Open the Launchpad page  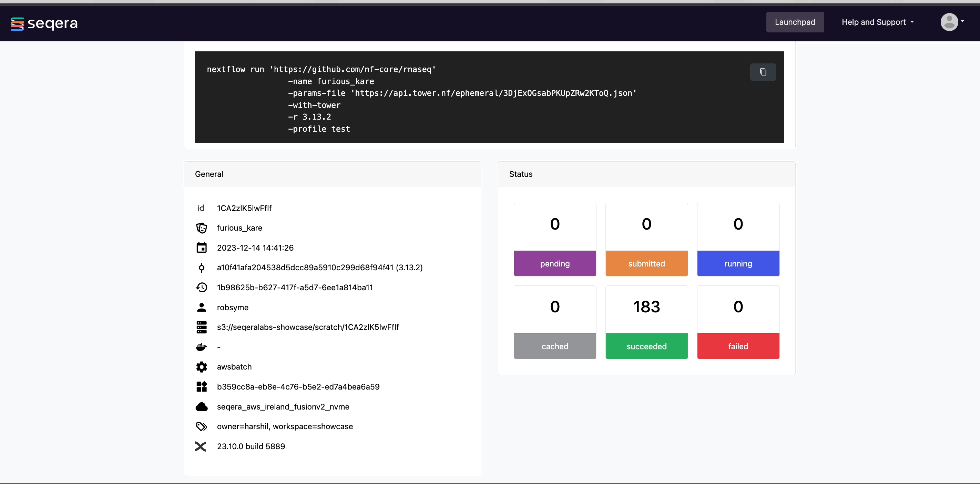[x=795, y=22]
